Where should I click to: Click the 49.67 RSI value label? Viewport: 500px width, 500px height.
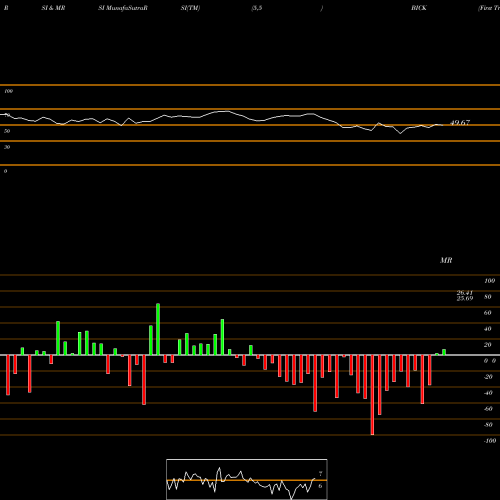pos(460,123)
